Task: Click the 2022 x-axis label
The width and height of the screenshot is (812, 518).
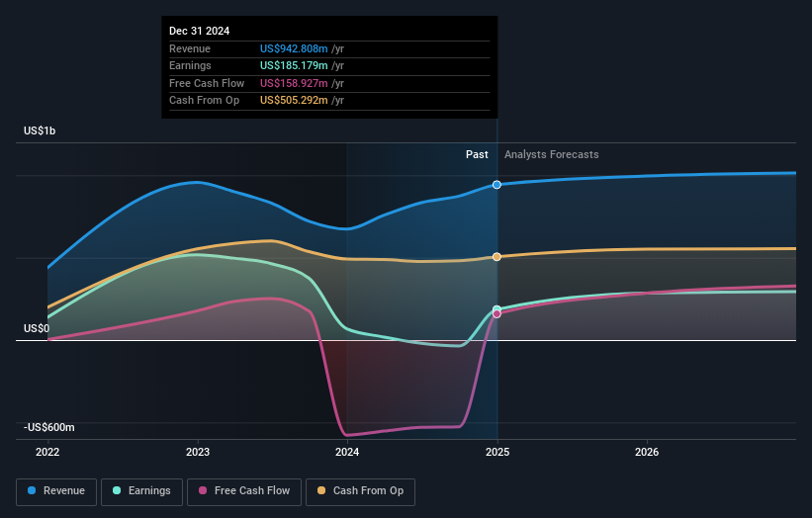Action: tap(47, 452)
